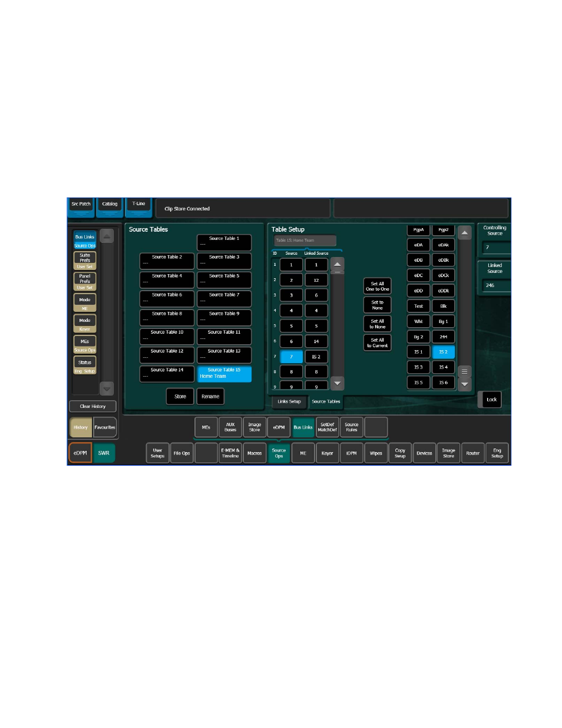Select highlighted Source 7 in the table
The width and height of the screenshot is (562, 728).
click(291, 357)
